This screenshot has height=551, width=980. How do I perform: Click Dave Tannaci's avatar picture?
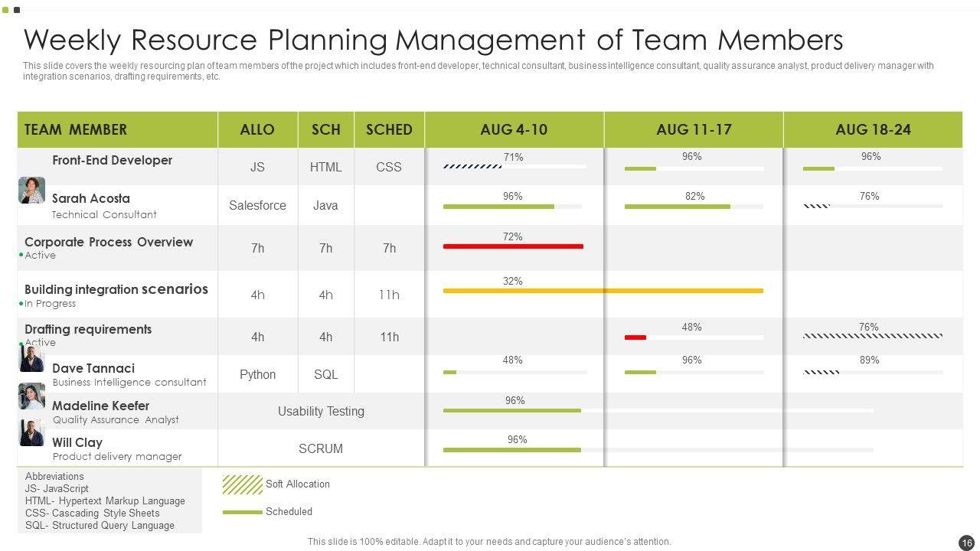31,358
